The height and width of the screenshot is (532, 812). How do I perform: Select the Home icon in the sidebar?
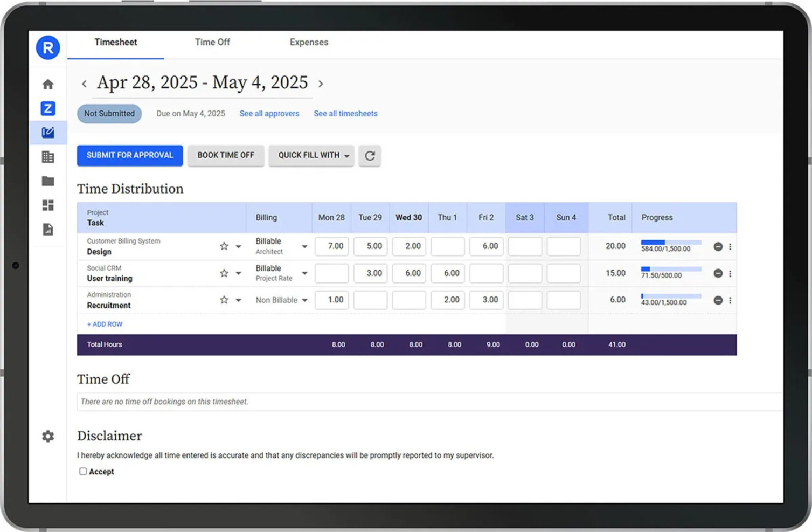tap(47, 84)
